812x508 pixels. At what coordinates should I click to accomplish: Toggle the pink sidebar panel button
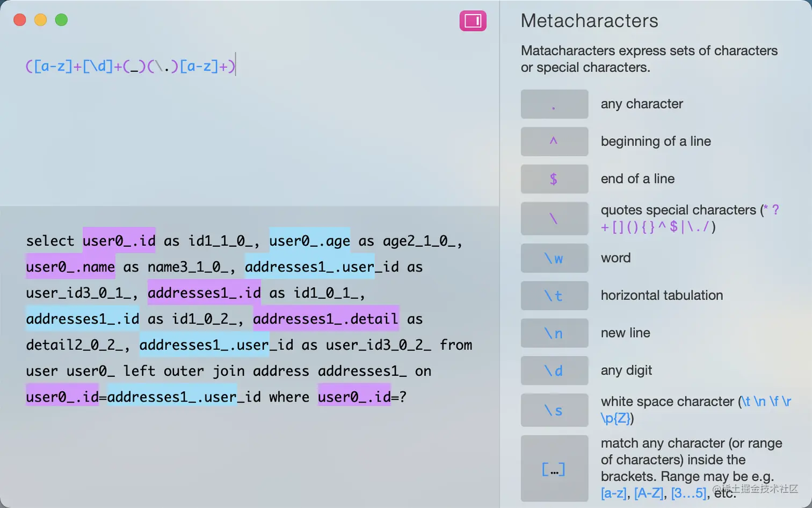tap(473, 21)
